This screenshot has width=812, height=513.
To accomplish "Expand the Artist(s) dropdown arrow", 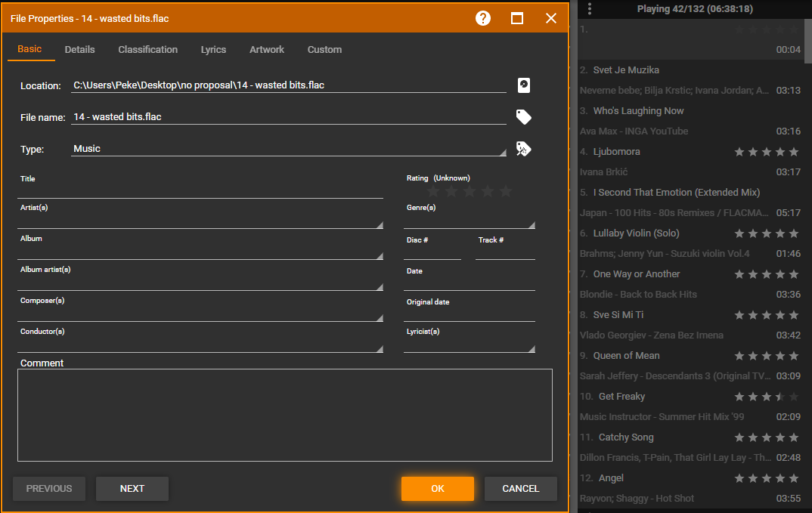I will pos(380,224).
